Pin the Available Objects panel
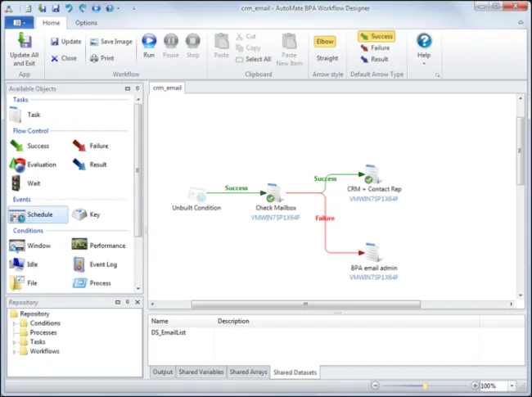532x397 pixels. [x=138, y=88]
